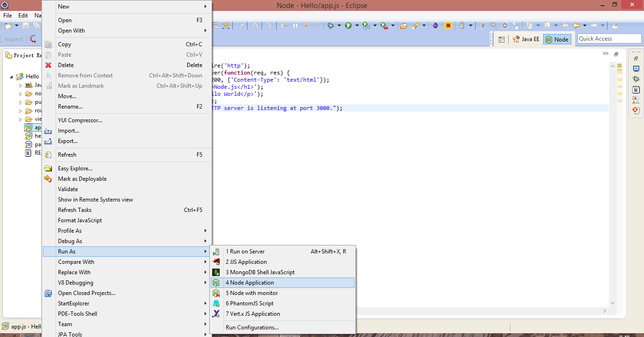Click the New wizard toolbar icon
The image size is (644, 337).
click(8, 25)
